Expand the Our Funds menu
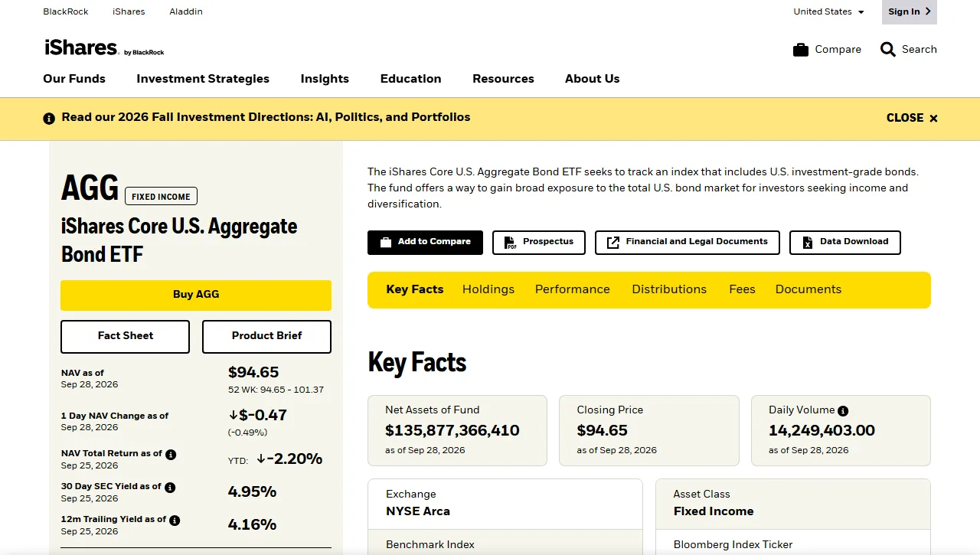Image resolution: width=980 pixels, height=555 pixels. pos(74,79)
